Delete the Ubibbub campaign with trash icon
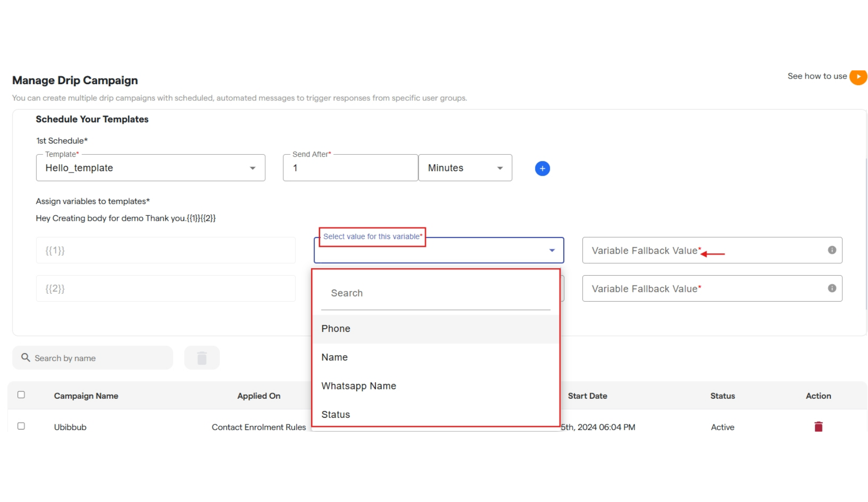This screenshot has height=502, width=868. pyautogui.click(x=819, y=427)
